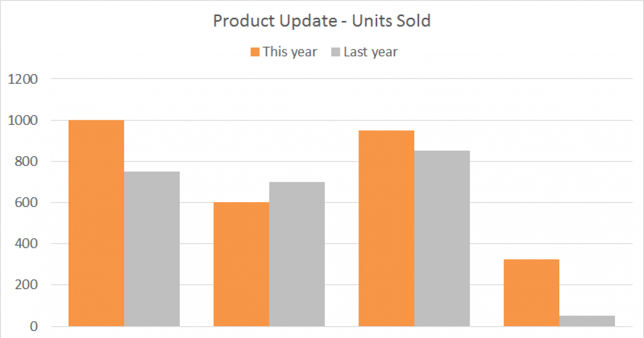This screenshot has width=644, height=338.
Task: Select the orange bar reaching 600
Action: (x=241, y=264)
